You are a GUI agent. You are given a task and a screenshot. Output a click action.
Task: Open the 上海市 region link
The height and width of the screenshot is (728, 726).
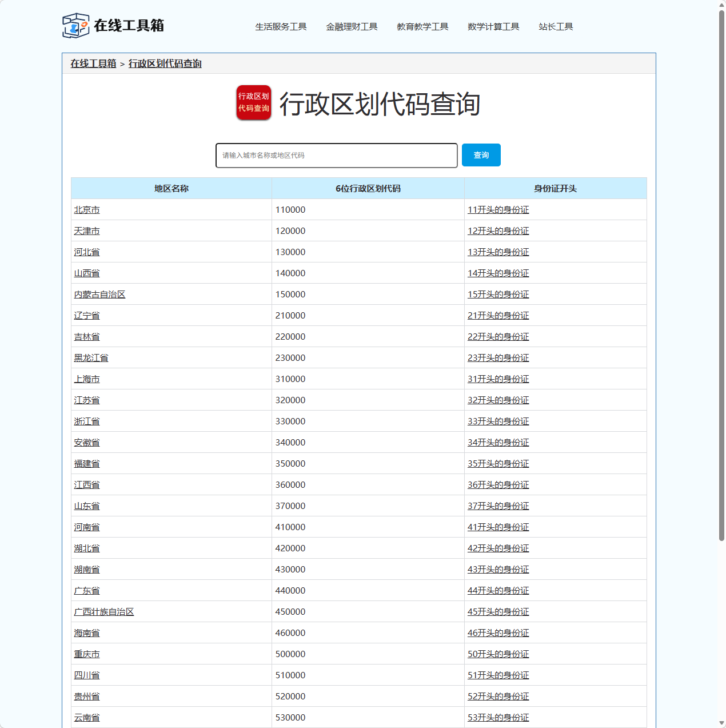click(x=86, y=379)
